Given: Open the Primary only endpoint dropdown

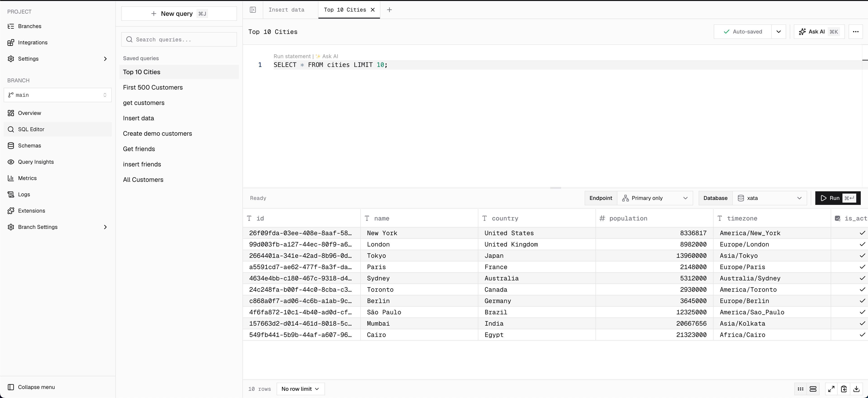Looking at the screenshot, I should pyautogui.click(x=655, y=198).
